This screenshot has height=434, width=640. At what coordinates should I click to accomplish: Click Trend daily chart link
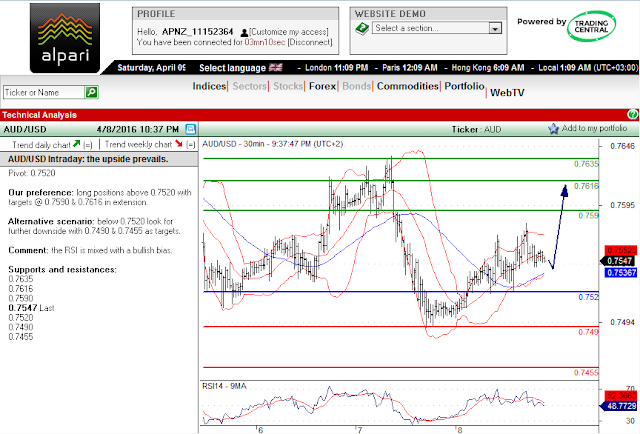tap(41, 145)
